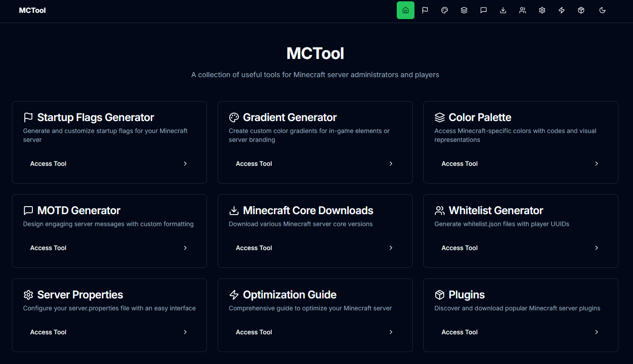Click the Plugins heading
Screen dimensions: 633x364
467,295
